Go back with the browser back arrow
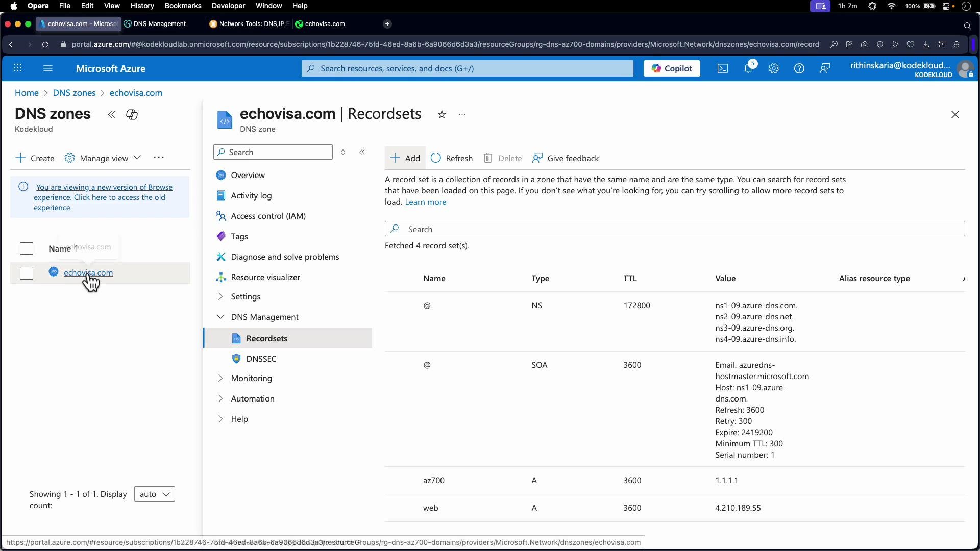The image size is (980, 551). 11,44
